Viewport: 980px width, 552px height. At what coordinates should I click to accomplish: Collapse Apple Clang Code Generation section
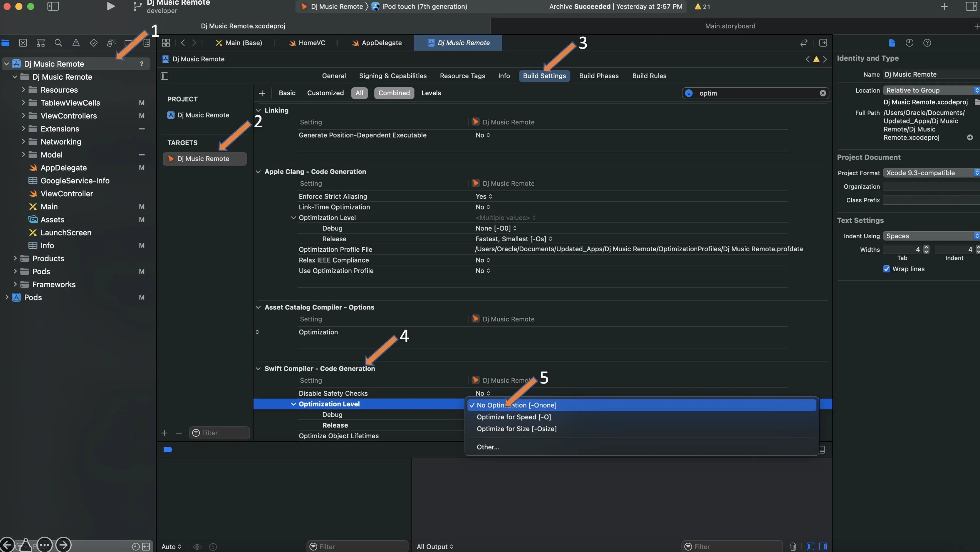click(x=258, y=172)
